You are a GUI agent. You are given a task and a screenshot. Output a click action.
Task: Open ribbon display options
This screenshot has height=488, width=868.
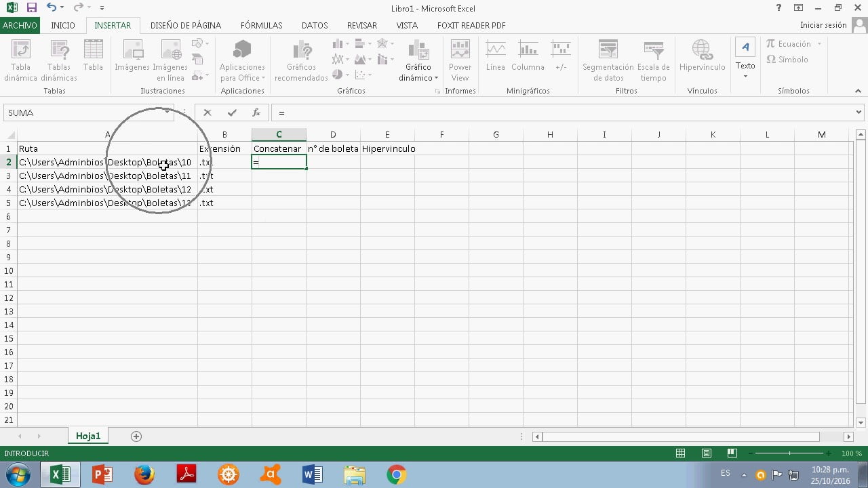click(x=799, y=8)
